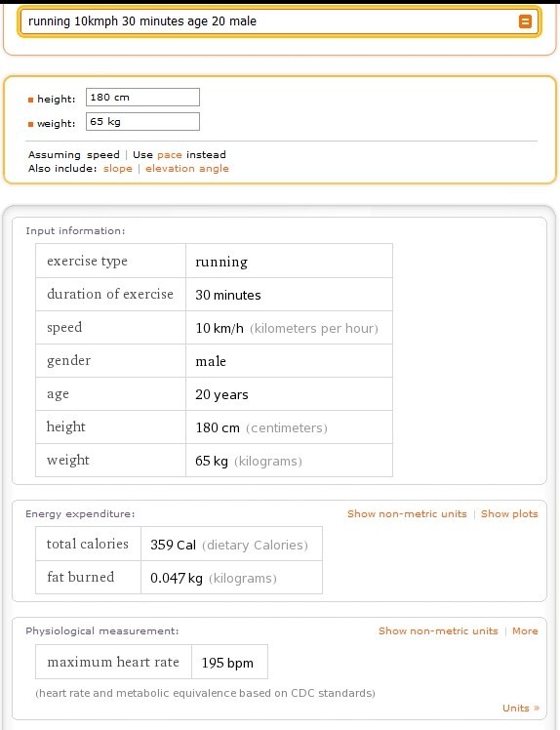560x730 pixels.
Task: Select the 359 Cal total calories cell
Action: tap(231, 544)
